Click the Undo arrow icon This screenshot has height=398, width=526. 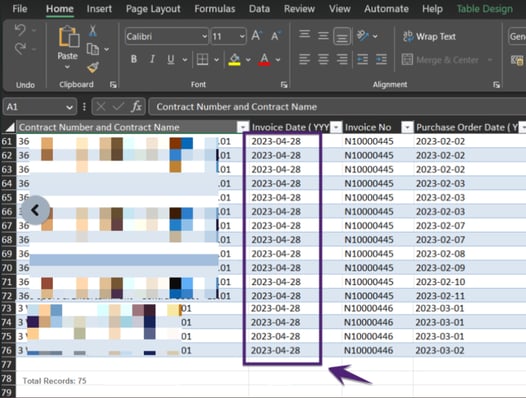pos(20,31)
